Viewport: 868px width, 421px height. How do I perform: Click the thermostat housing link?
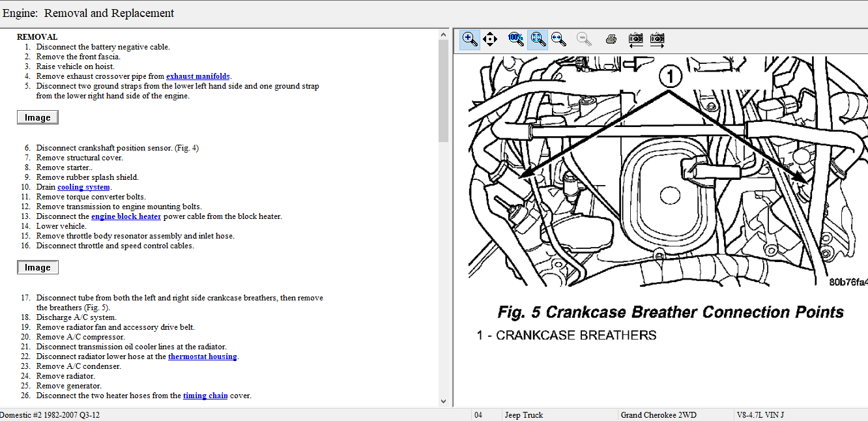[x=202, y=356]
